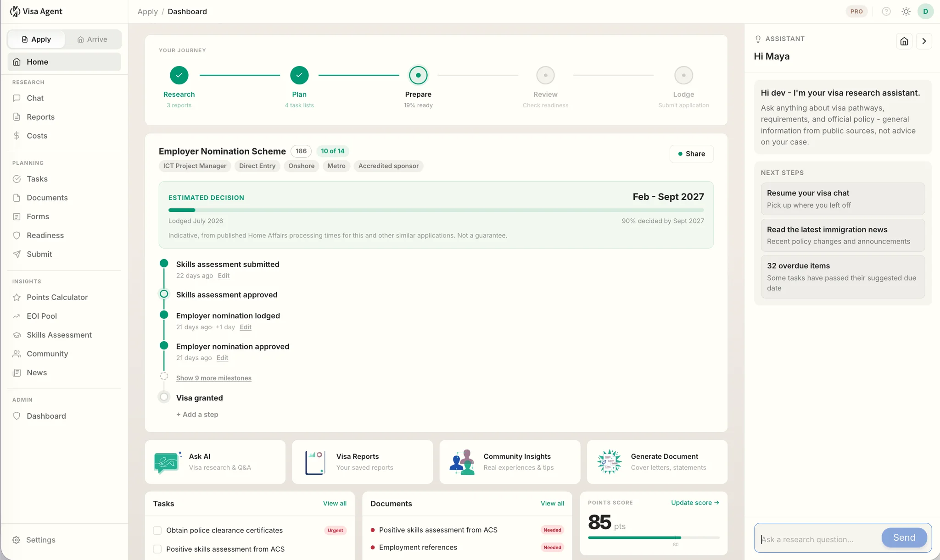
Task: View all tasks link
Action: coord(335,503)
